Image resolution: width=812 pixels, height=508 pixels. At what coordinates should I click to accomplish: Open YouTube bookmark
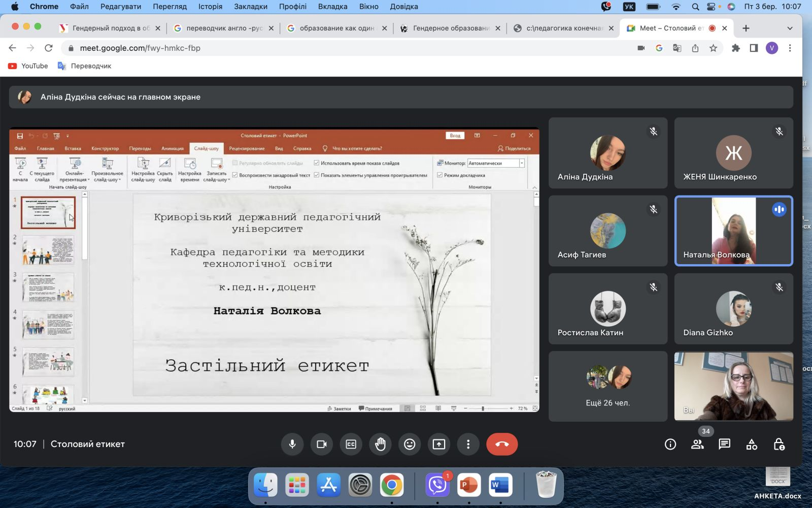tap(28, 66)
